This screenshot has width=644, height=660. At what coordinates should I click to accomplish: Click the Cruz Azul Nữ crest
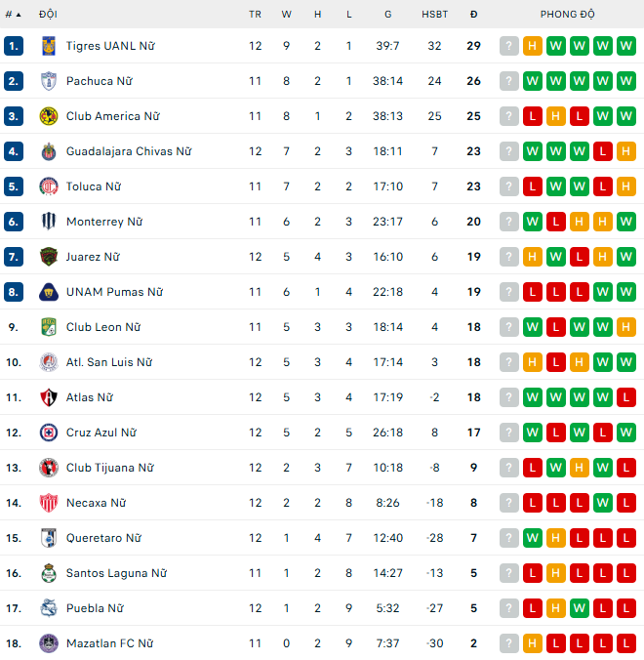[x=48, y=433]
